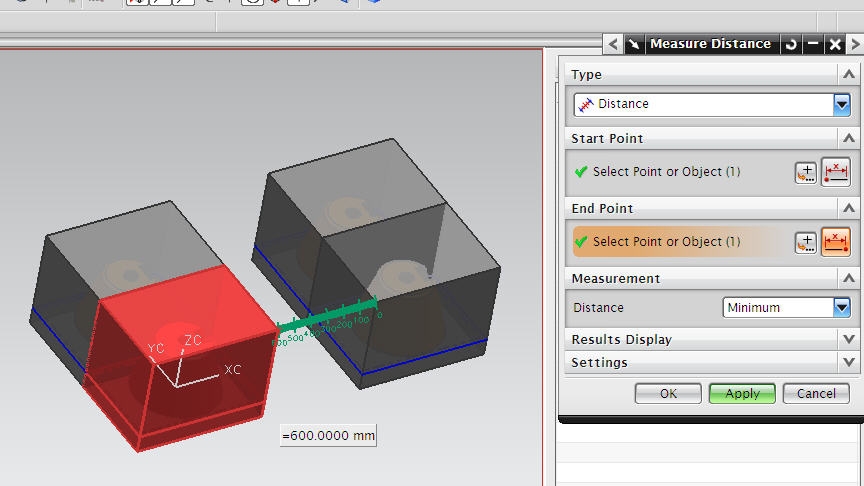864x486 pixels.
Task: Open the Type dropdown set to Distance
Action: click(712, 104)
